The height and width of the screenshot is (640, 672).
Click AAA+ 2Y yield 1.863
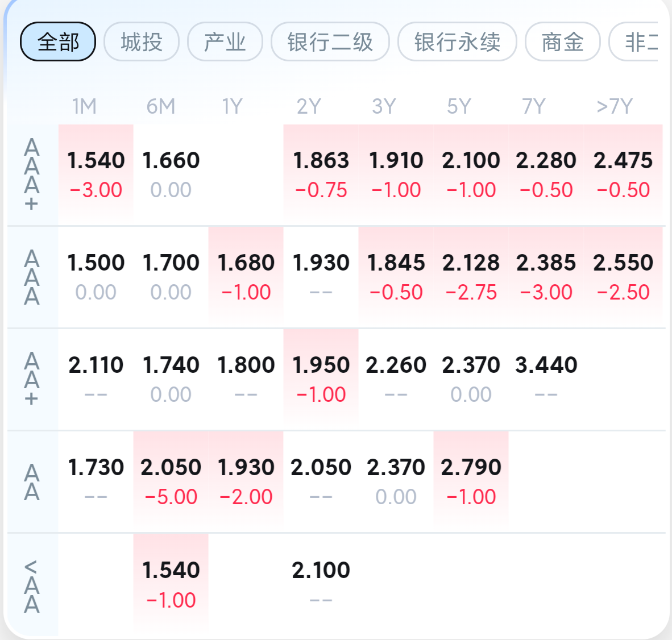[321, 175]
